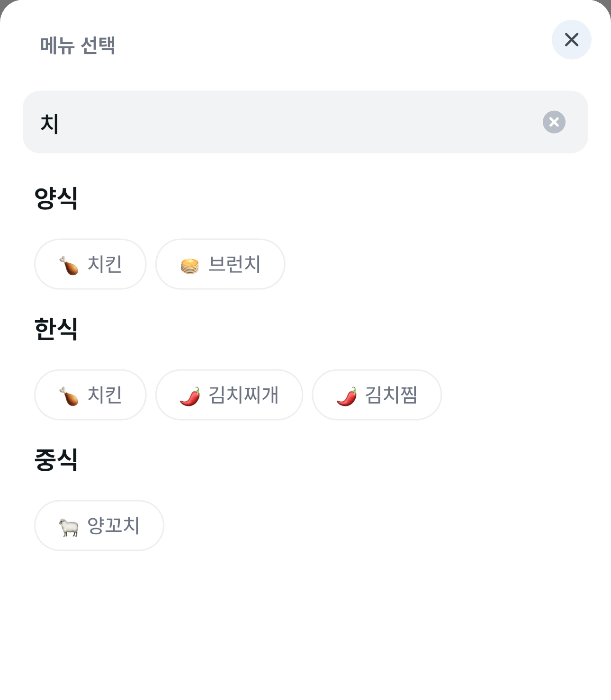Image resolution: width=611 pixels, height=700 pixels.
Task: Close the 메뉴 선택 dialog
Action: [x=571, y=40]
